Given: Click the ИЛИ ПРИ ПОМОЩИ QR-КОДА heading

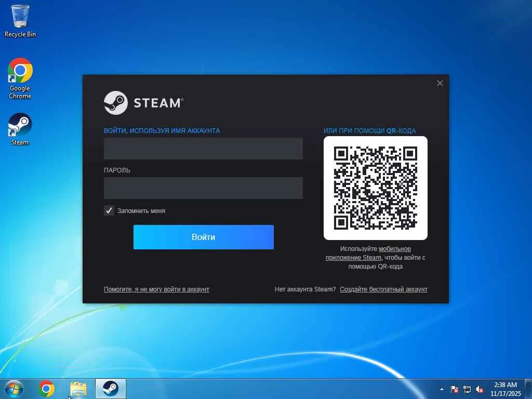Looking at the screenshot, I should [x=369, y=130].
